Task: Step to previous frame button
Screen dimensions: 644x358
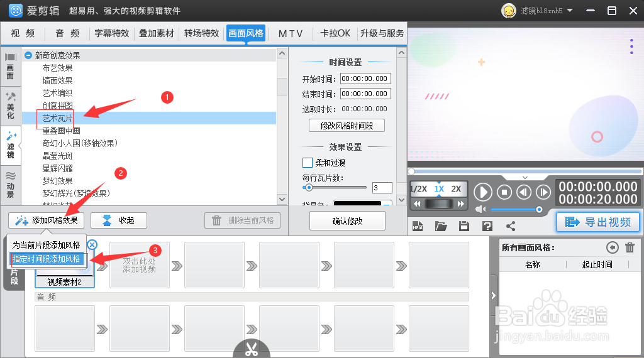Action: [x=524, y=192]
